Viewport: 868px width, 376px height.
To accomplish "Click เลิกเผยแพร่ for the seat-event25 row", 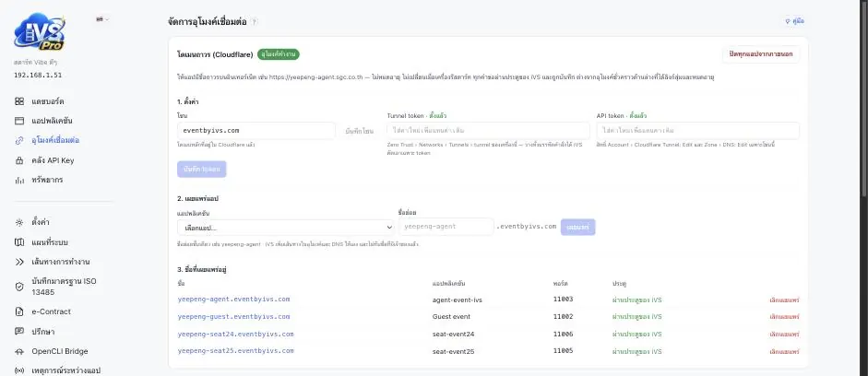I will (x=784, y=352).
